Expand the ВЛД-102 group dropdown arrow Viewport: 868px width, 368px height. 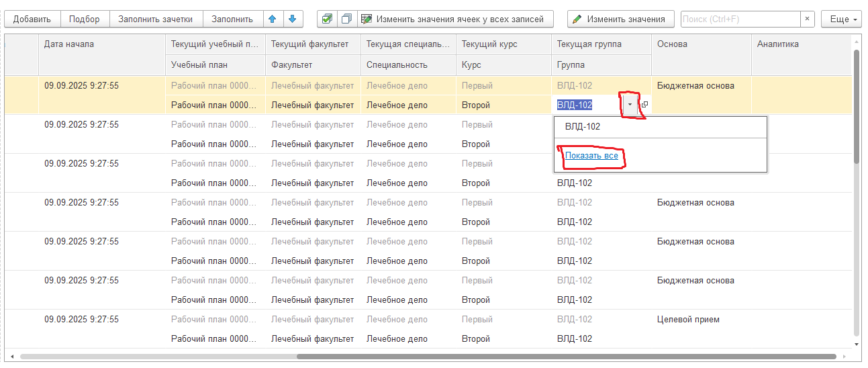pyautogui.click(x=630, y=105)
